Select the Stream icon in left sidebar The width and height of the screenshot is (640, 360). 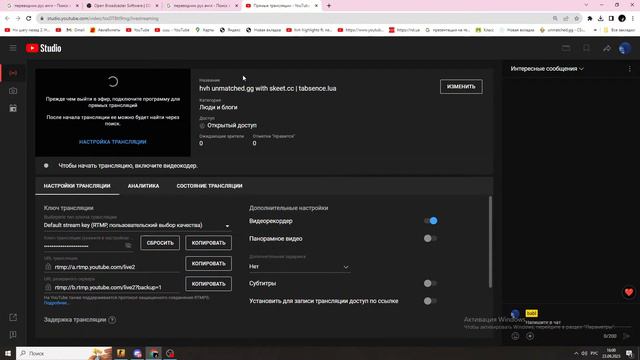pos(13,73)
